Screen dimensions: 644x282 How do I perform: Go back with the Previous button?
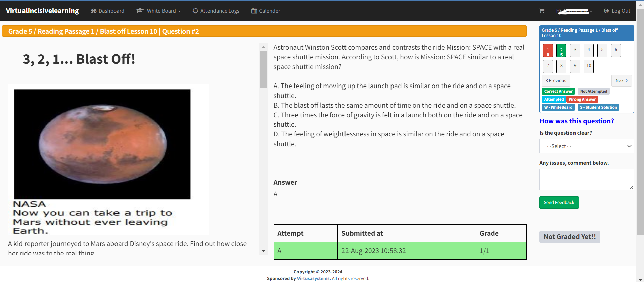point(556,81)
